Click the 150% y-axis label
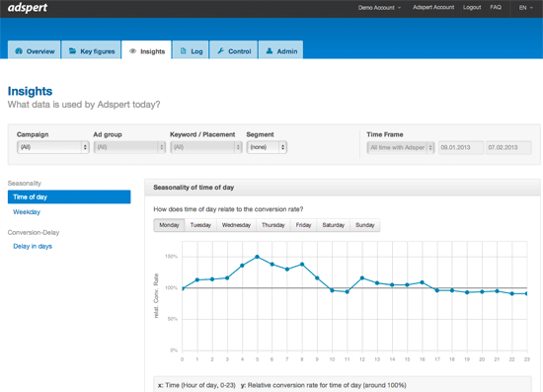 [171, 257]
